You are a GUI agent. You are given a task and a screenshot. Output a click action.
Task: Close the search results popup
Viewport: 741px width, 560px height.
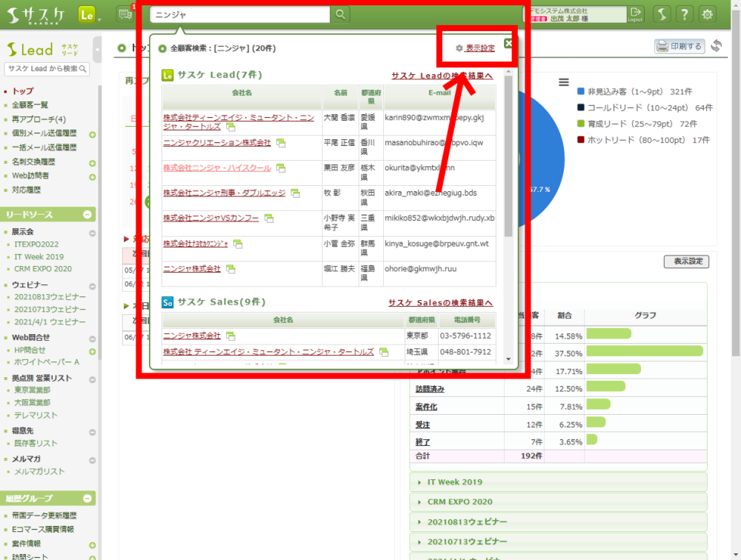[508, 43]
